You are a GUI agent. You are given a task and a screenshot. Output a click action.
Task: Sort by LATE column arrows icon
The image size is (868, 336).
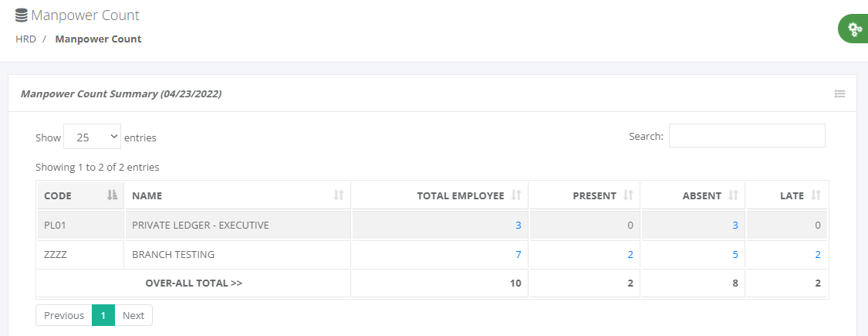click(x=816, y=196)
